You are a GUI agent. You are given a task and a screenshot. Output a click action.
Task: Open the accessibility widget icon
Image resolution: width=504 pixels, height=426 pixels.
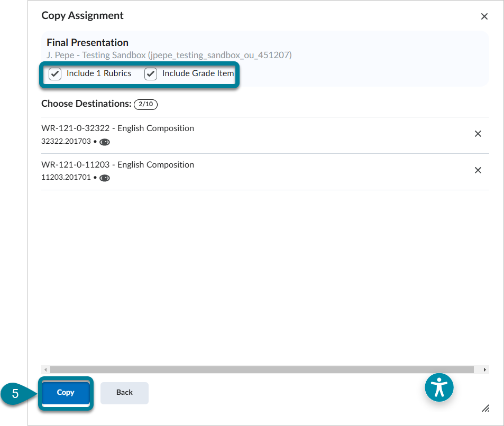pos(439,387)
